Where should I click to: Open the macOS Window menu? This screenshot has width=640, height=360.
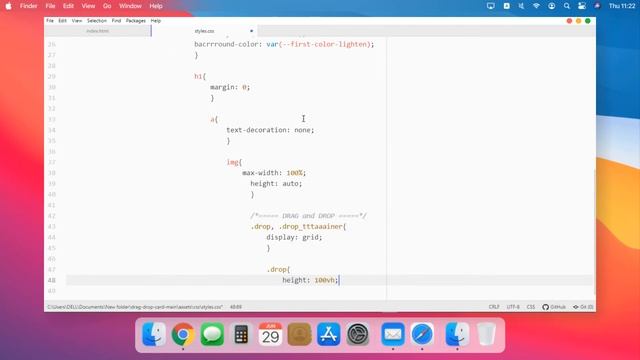coord(130,6)
